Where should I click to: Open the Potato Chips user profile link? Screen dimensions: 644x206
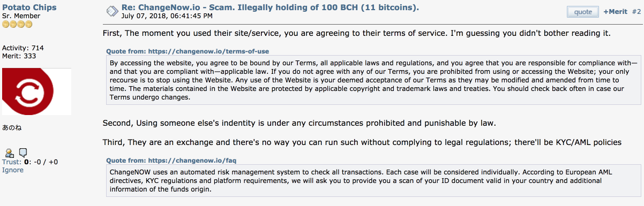(29, 7)
